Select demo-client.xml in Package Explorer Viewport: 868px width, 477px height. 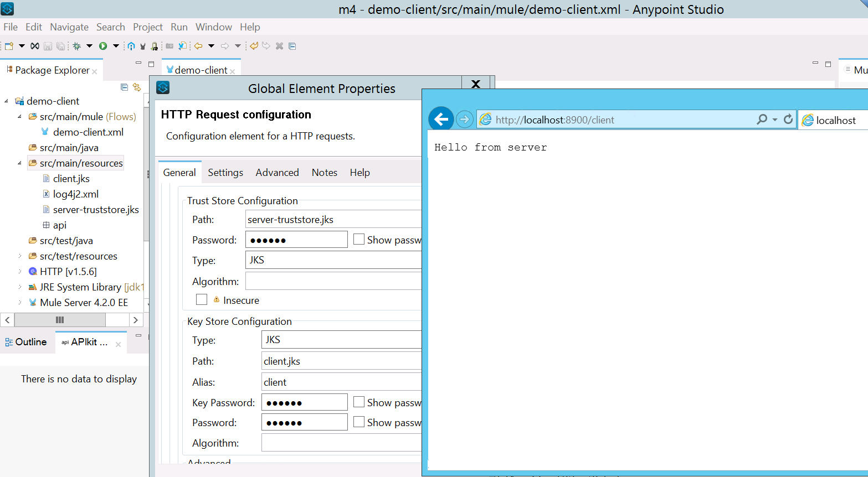click(x=88, y=132)
